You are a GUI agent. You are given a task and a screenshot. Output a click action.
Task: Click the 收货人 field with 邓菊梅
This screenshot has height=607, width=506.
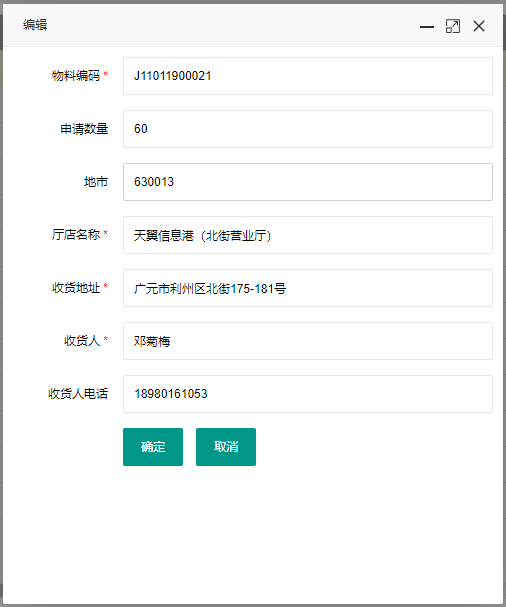308,341
